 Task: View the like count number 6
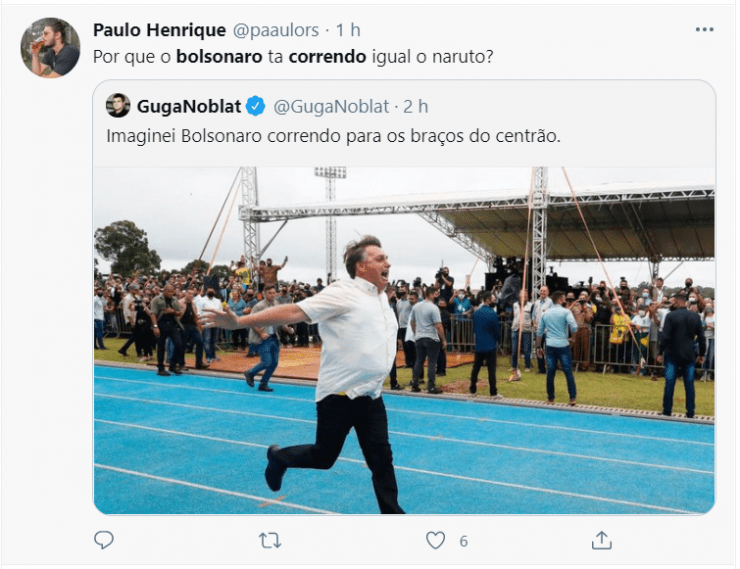463,541
